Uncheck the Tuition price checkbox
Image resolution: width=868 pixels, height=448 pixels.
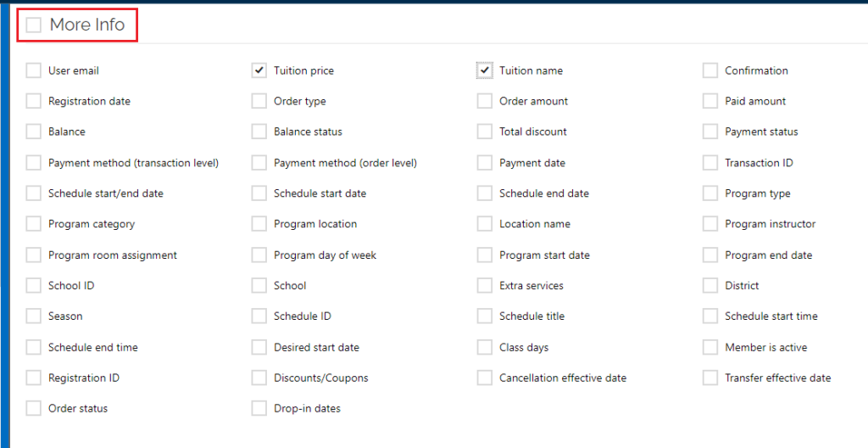pyautogui.click(x=259, y=70)
